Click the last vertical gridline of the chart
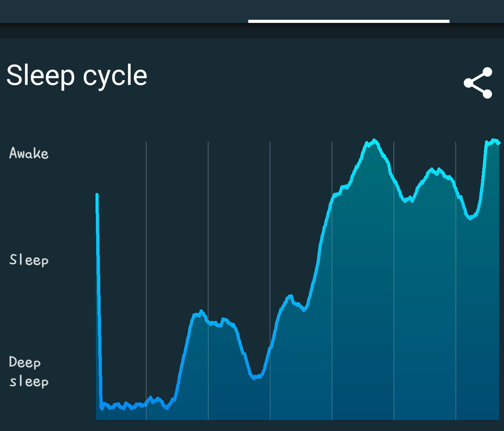This screenshot has width=504, height=431. [x=455, y=277]
